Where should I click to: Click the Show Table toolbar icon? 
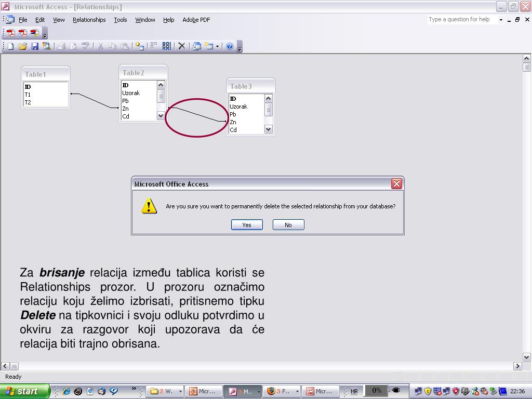(x=139, y=46)
